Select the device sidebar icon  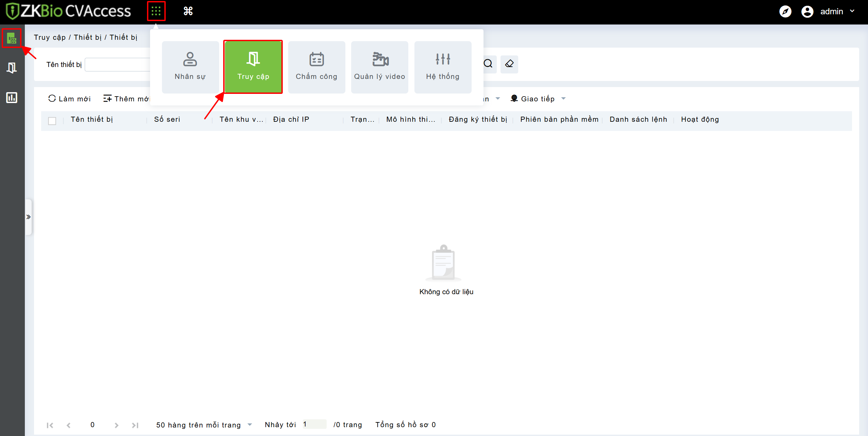(12, 38)
